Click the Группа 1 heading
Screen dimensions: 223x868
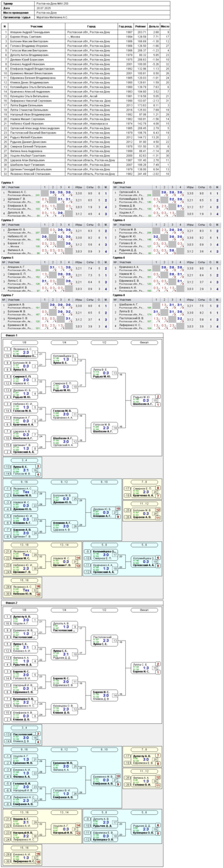pos(8,182)
